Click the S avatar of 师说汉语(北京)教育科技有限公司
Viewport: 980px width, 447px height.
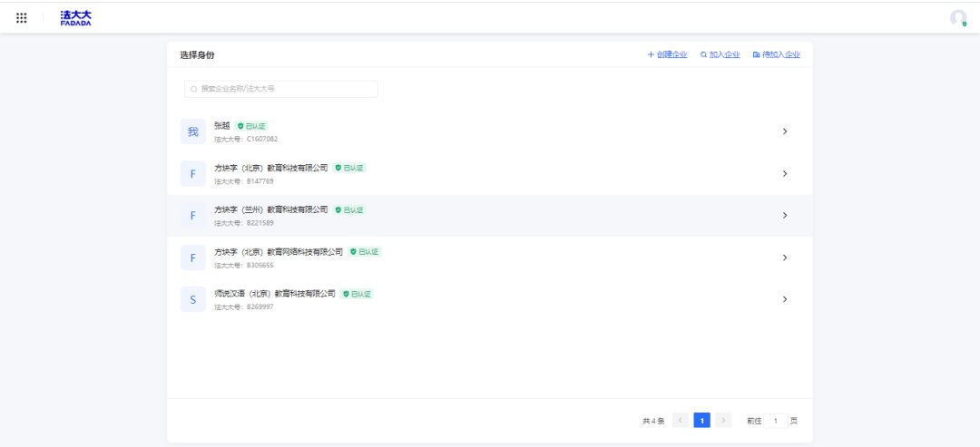click(x=192, y=299)
